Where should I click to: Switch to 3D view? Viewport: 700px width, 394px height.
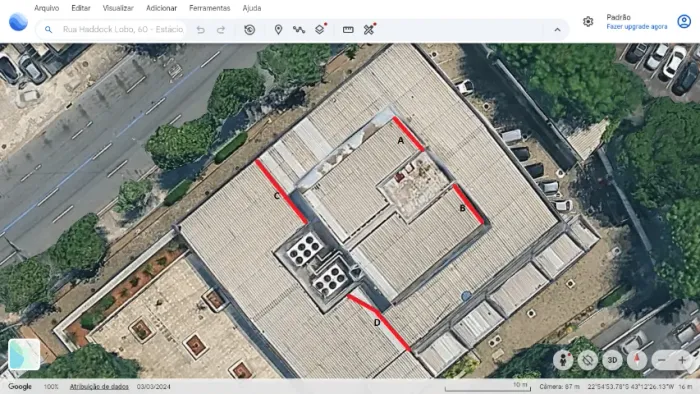point(612,360)
